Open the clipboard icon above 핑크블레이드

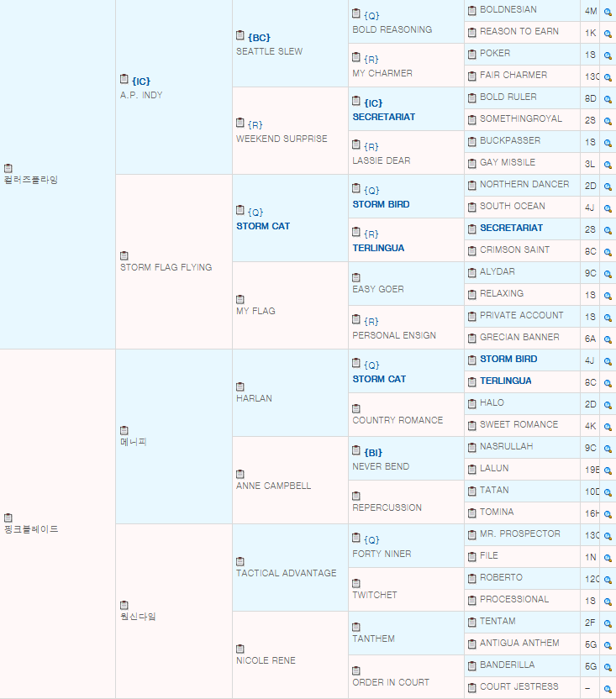point(8,518)
